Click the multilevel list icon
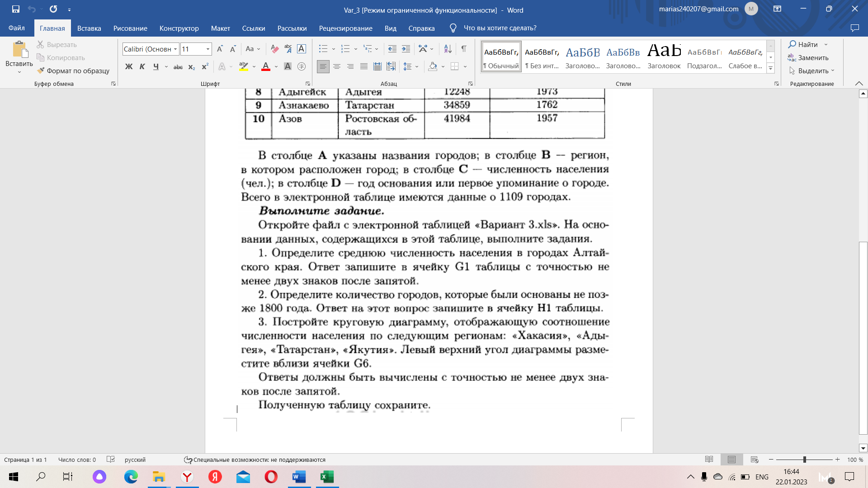The image size is (868, 488). click(x=368, y=49)
